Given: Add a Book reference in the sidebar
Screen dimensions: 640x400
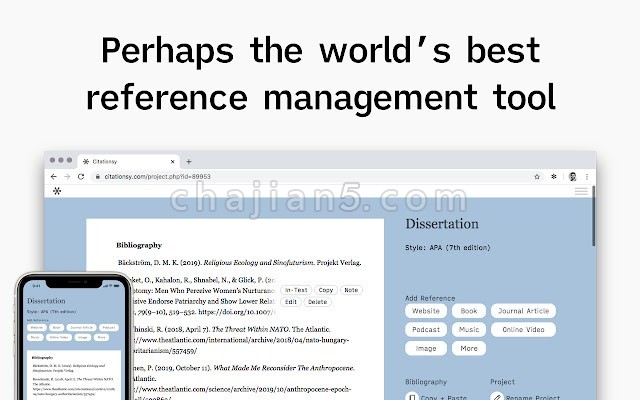Looking at the screenshot, I should pyautogui.click(x=469, y=311).
